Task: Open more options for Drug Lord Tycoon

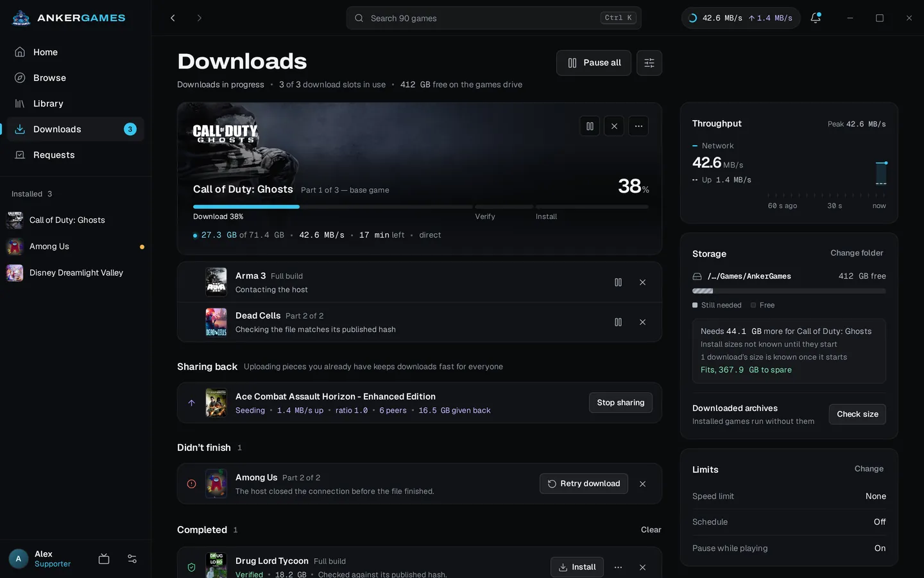Action: point(618,568)
